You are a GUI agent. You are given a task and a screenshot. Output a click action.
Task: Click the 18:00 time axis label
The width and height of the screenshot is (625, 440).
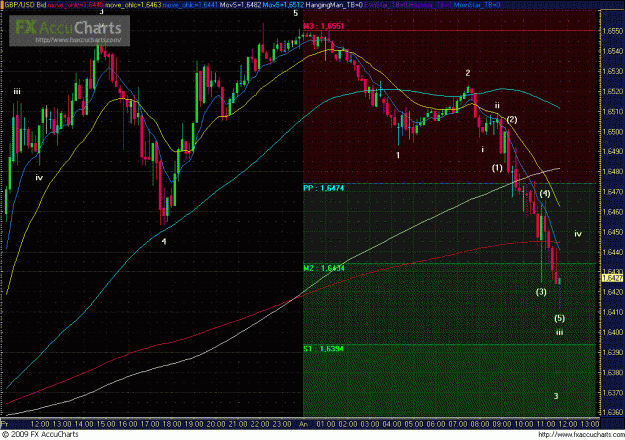tap(172, 424)
